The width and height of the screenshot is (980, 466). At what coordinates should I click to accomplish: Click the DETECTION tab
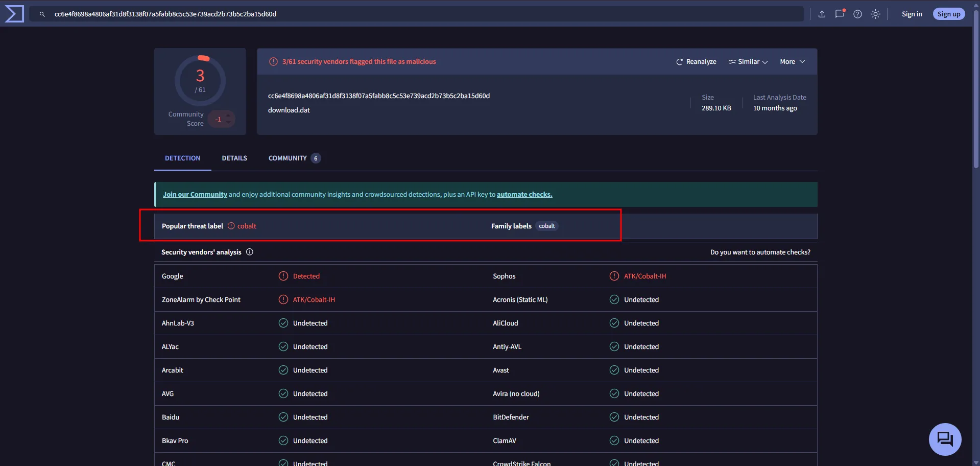point(182,158)
